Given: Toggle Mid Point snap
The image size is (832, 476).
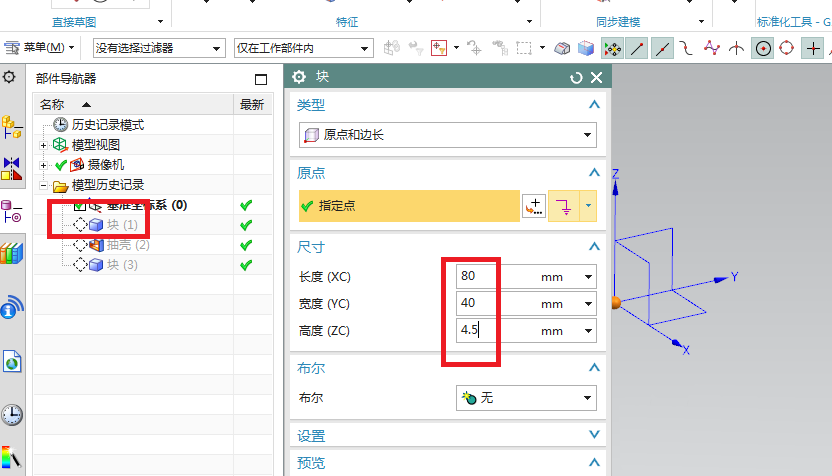Looking at the screenshot, I should 662,49.
